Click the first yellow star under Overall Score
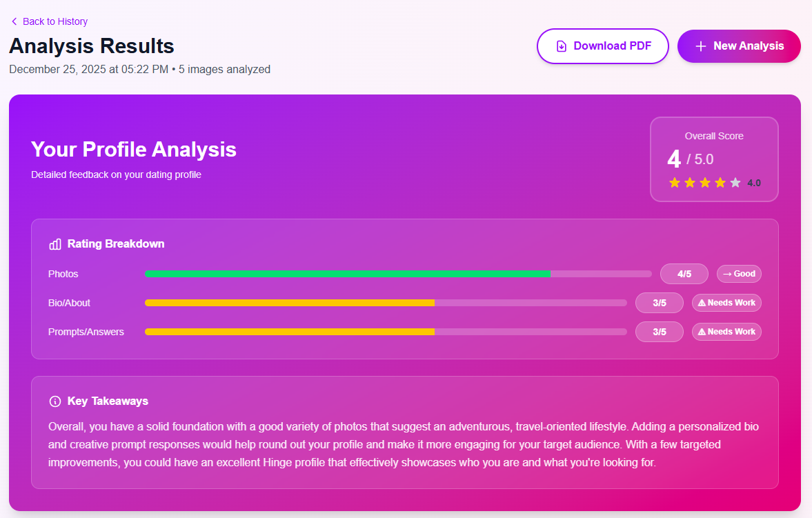Viewport: 812px width, 518px height. click(674, 182)
